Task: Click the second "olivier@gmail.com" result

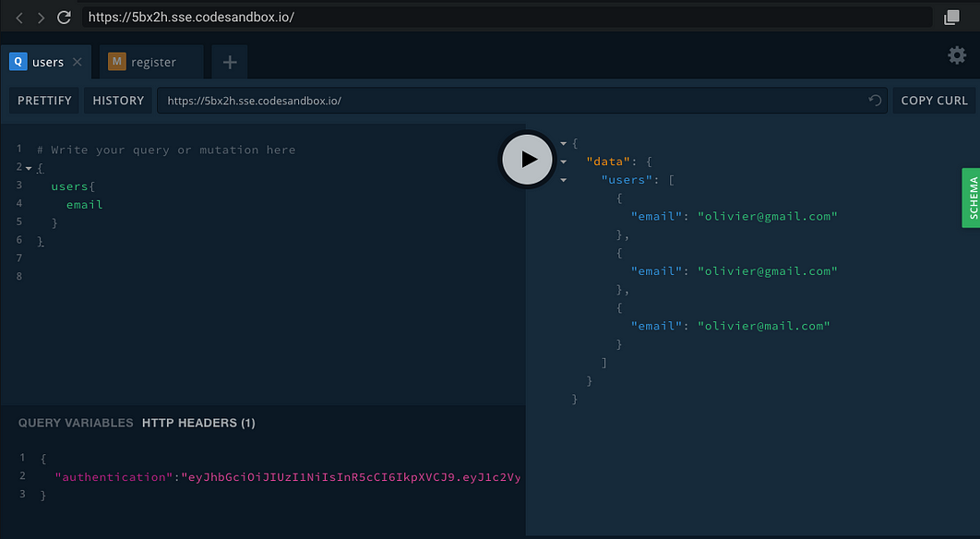Action: coord(768,271)
